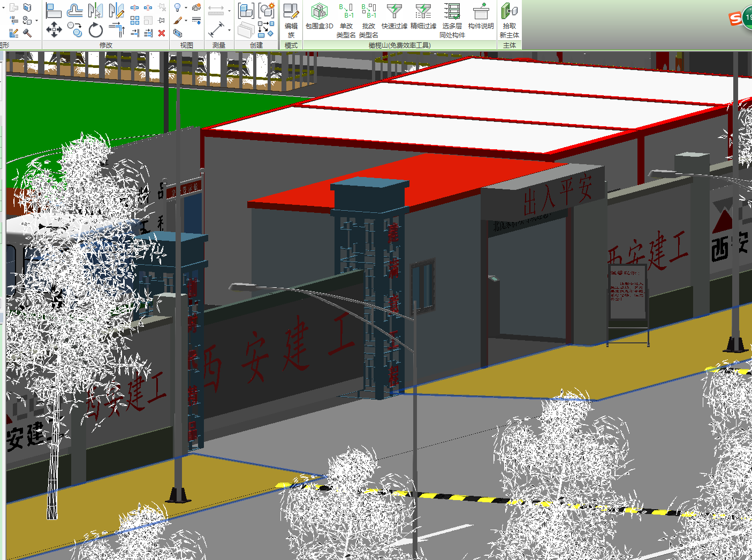Click the Override Graphics paintbrush icon
The image size is (752, 560).
[x=177, y=20]
